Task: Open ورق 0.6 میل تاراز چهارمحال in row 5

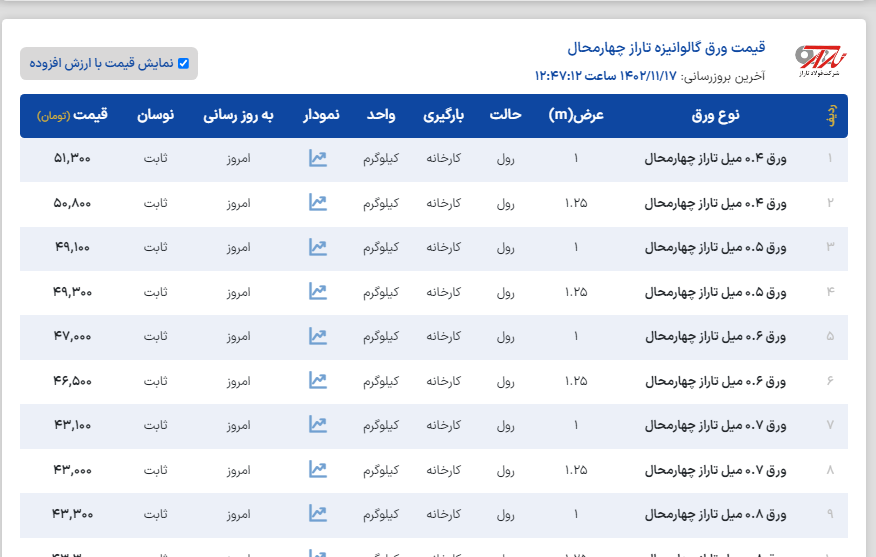Action: (715, 337)
